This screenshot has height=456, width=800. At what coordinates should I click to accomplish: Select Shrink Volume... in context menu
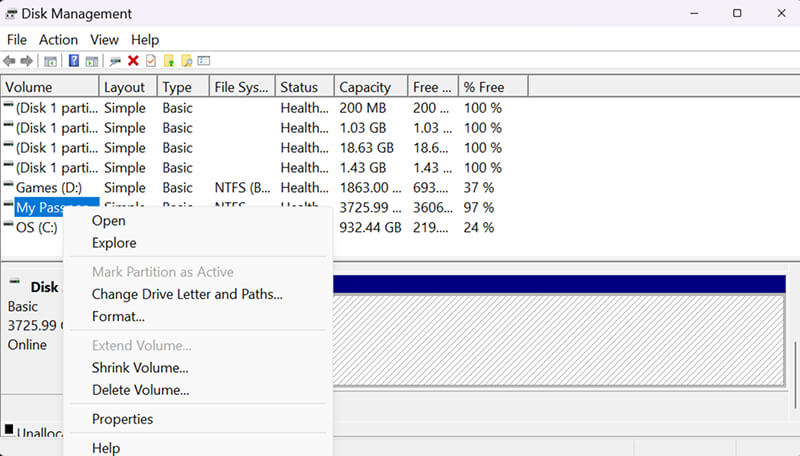tap(198, 368)
